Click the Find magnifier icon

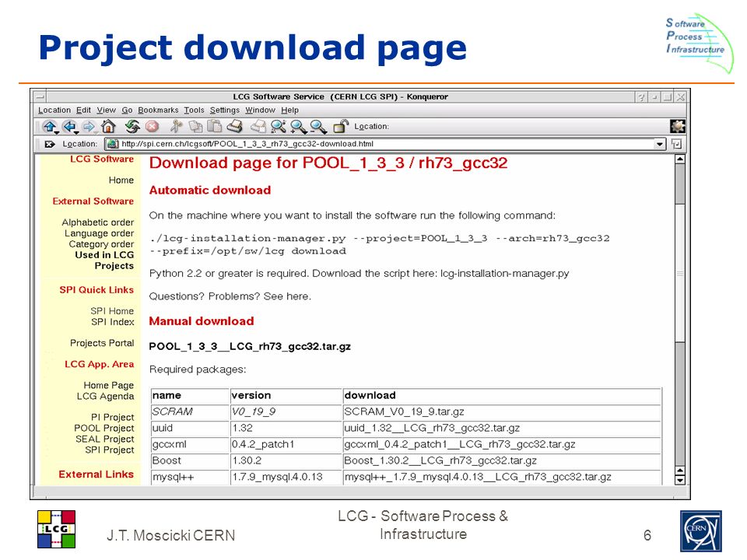coord(279,126)
